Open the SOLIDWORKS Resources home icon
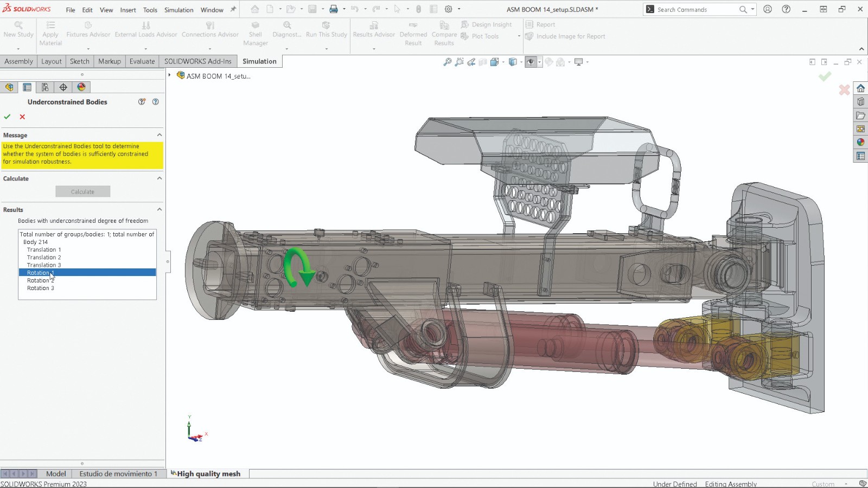This screenshot has height=488, width=868. pos(860,88)
